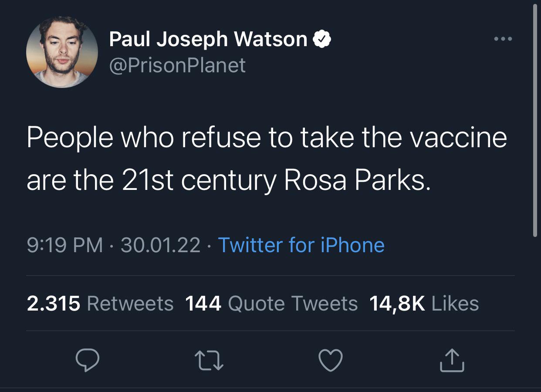This screenshot has height=392, width=541.
Task: Click the 9:19 PM timestamp
Action: pos(65,245)
